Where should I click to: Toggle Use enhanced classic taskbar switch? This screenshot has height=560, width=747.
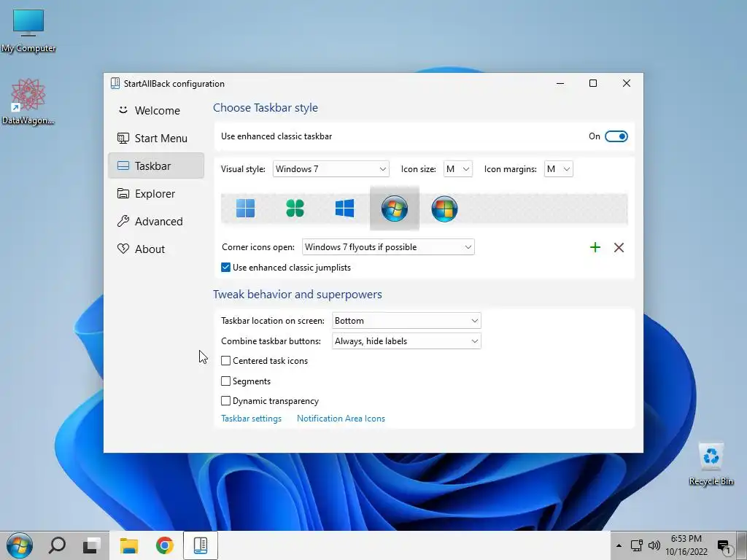coord(616,136)
